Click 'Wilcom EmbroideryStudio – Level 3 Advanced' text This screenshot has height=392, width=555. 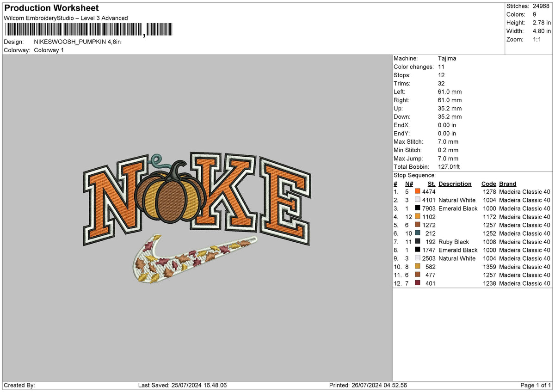pyautogui.click(x=66, y=18)
